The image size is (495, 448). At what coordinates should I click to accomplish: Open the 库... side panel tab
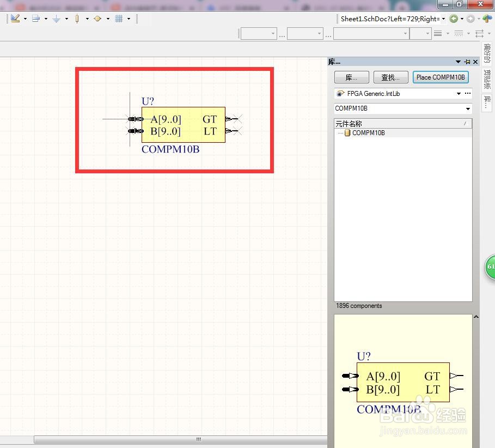click(487, 102)
